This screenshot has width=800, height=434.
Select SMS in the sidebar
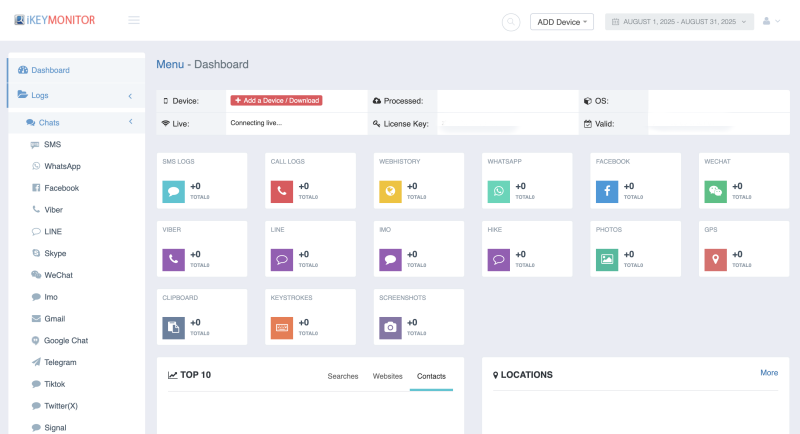point(52,144)
